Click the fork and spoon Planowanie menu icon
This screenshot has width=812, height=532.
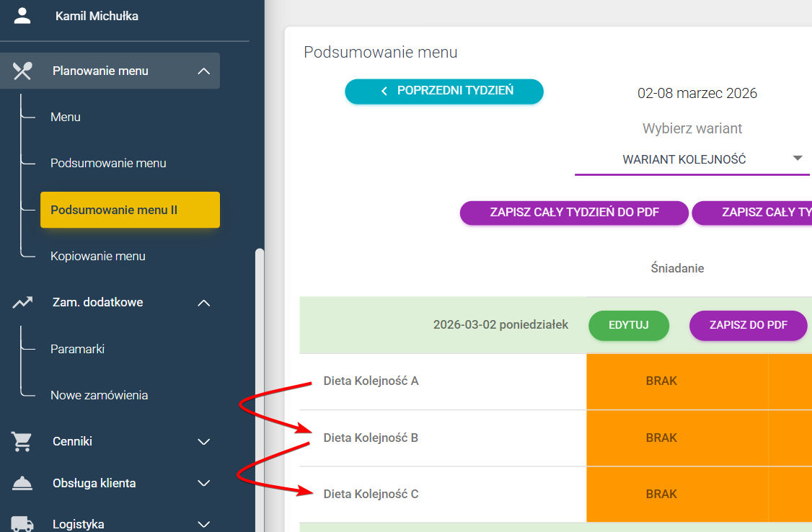click(x=22, y=71)
